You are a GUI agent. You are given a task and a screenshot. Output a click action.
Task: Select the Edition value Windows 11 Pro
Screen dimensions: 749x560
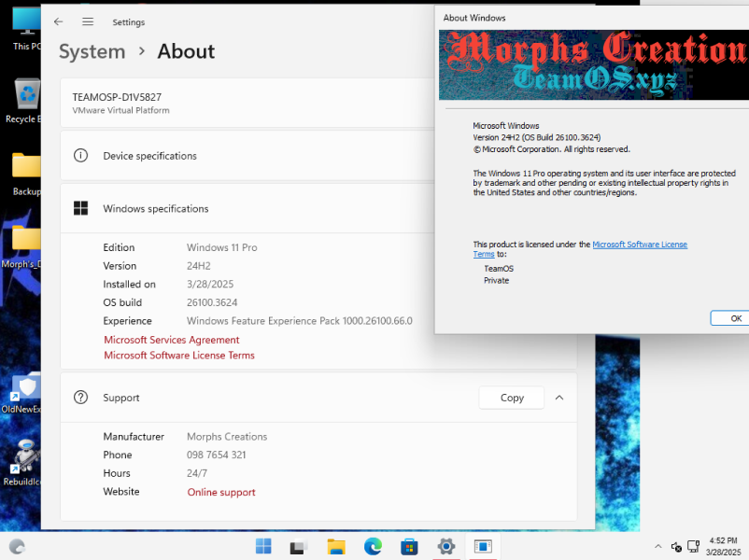coord(222,247)
